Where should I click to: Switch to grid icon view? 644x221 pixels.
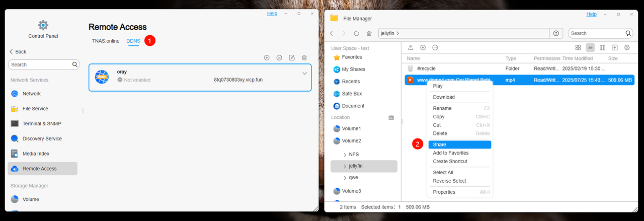point(578,47)
